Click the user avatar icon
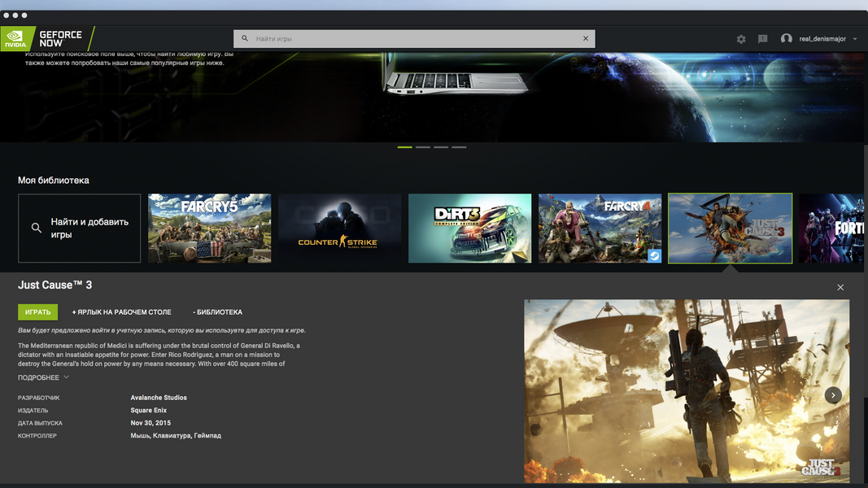The image size is (868, 488). click(x=786, y=39)
